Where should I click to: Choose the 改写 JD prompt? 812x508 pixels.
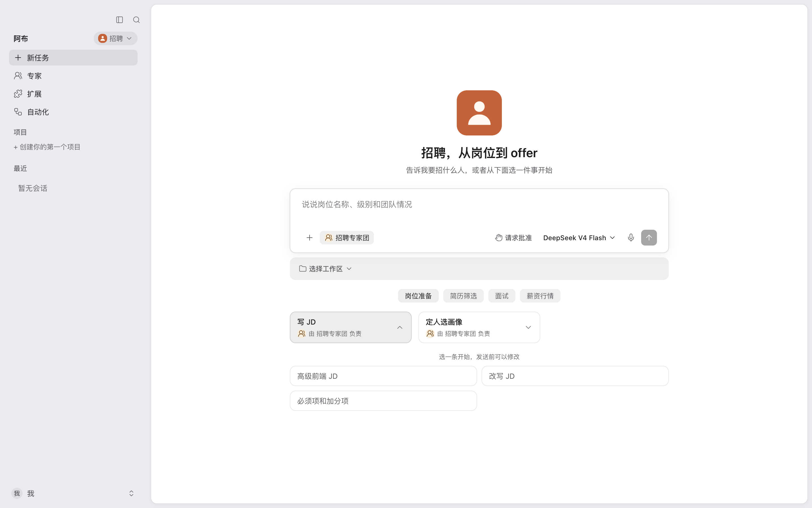575,376
